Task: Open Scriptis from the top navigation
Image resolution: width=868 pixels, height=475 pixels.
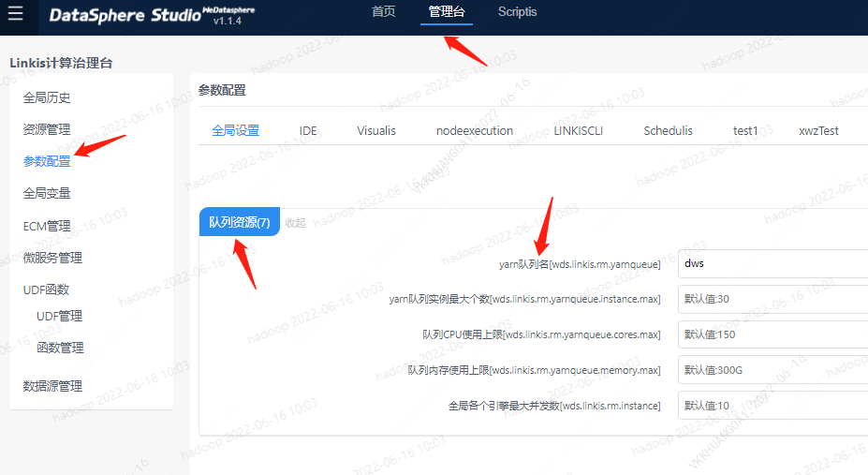Action: (518, 12)
